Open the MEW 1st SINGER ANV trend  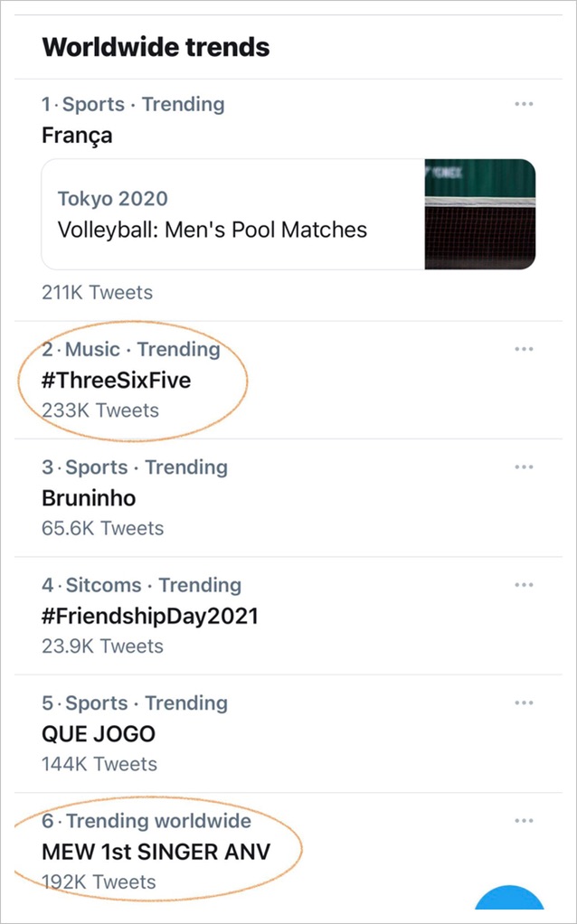[x=156, y=852]
